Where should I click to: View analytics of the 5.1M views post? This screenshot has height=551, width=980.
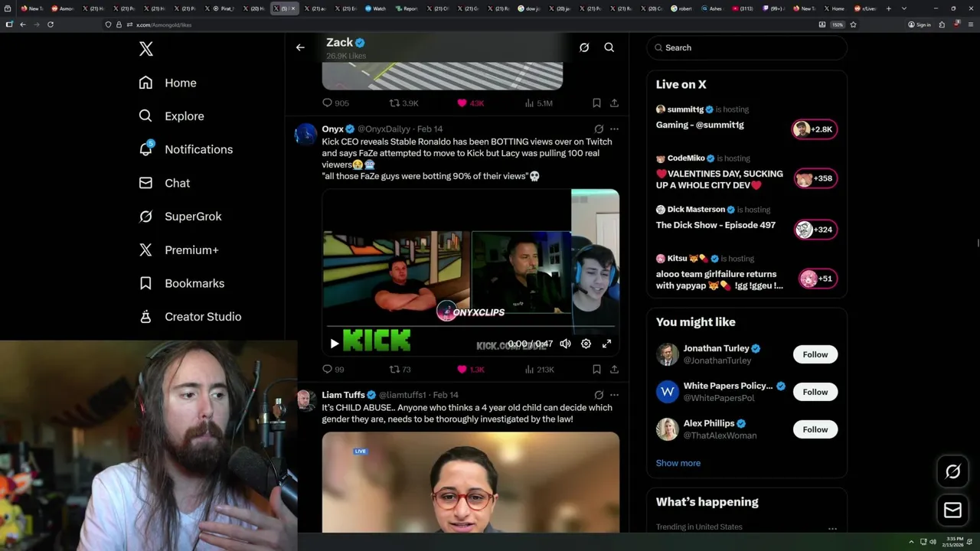(x=539, y=103)
